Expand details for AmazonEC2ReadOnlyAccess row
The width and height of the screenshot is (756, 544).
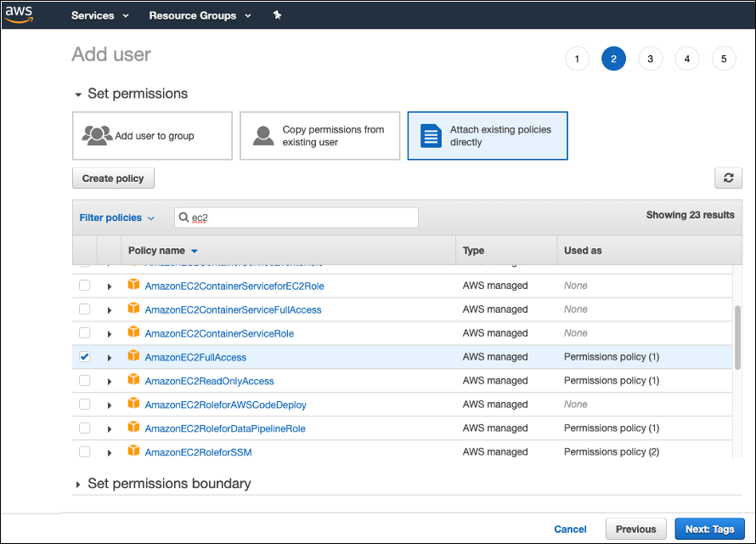pos(110,382)
